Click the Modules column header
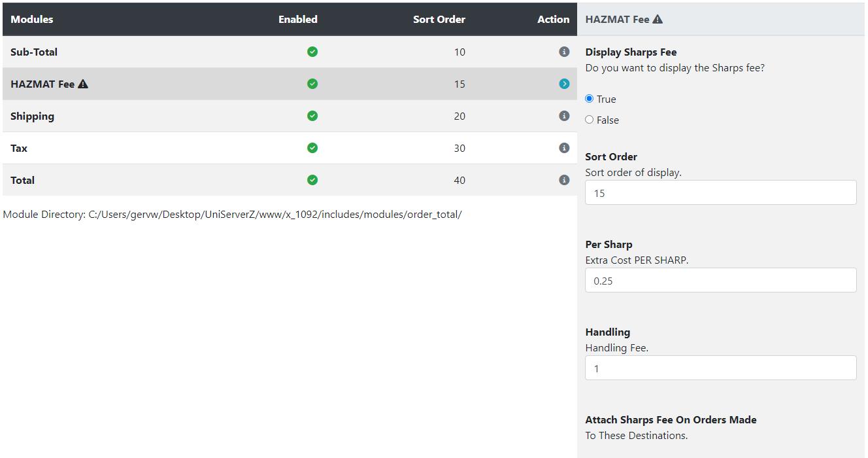This screenshot has height=458, width=868. pos(32,19)
